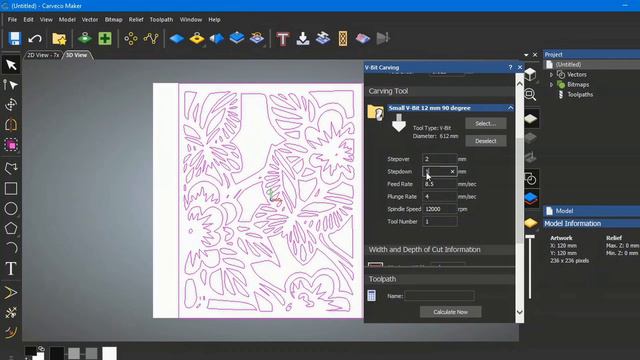Click the download arrow toolbar icon
The image size is (640, 360).
pyautogui.click(x=303, y=39)
